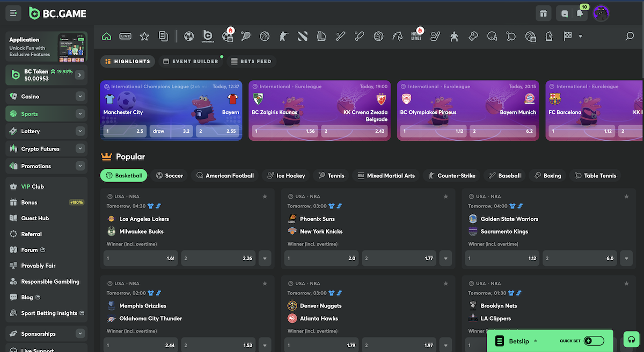Favorite the Lakers vs Bucks match star

(265, 197)
